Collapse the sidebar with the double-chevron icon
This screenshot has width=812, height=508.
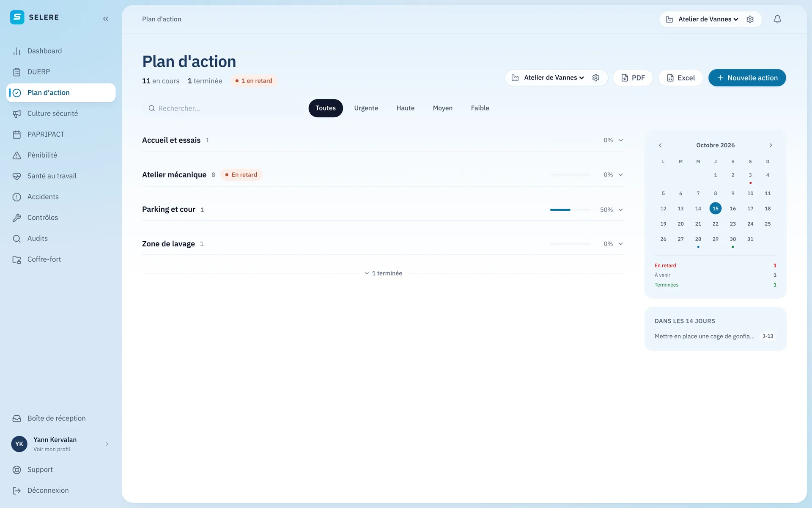click(106, 19)
